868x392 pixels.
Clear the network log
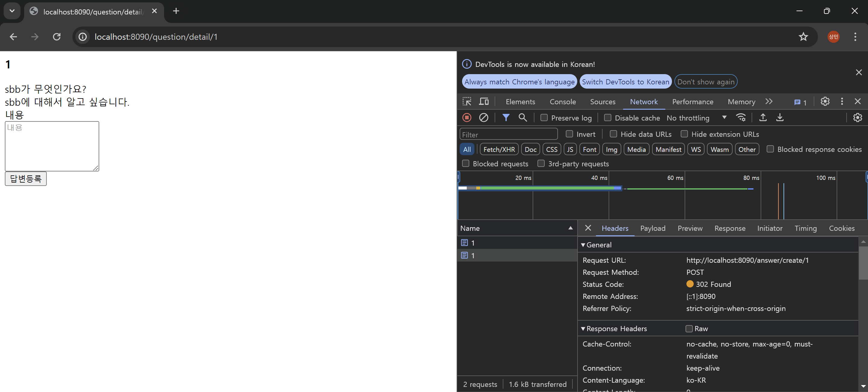click(x=483, y=118)
